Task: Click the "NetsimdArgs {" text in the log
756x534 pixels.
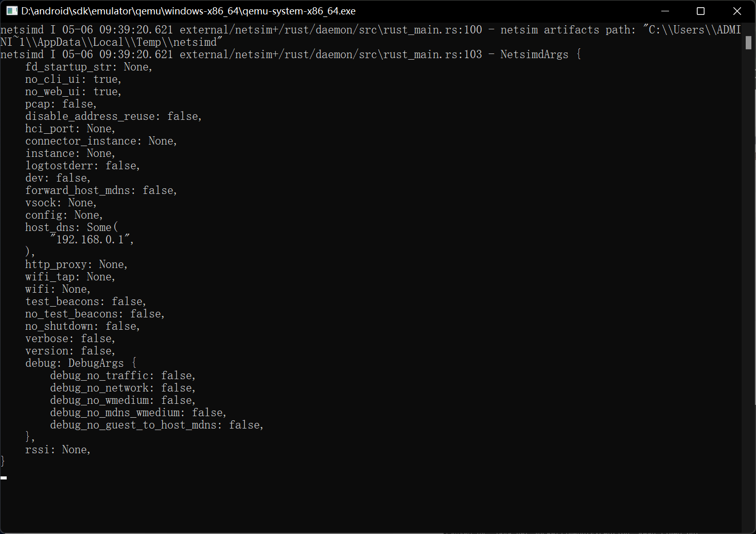Action: click(541, 55)
